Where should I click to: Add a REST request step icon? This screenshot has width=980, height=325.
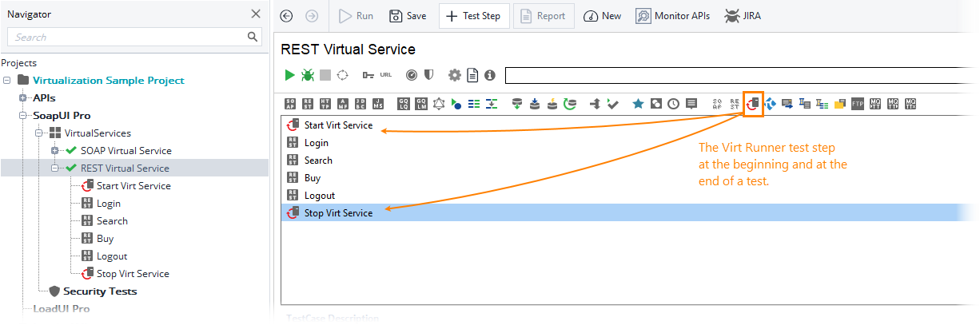pos(308,103)
